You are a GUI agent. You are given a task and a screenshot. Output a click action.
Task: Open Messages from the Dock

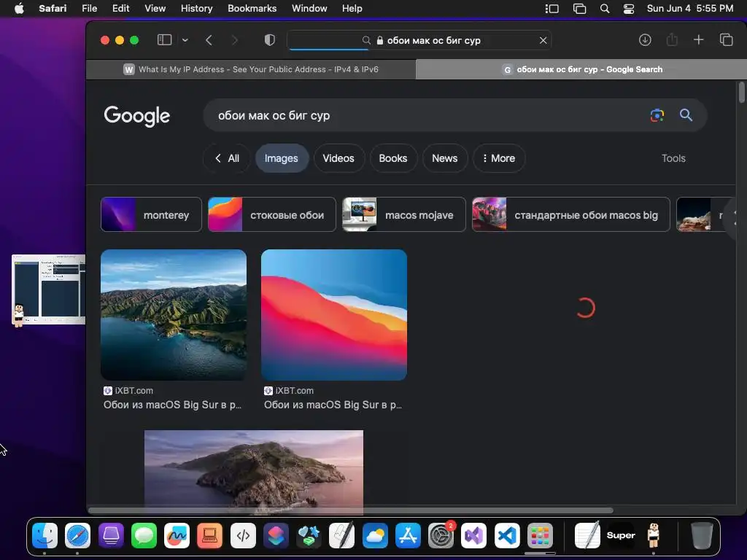pos(144,536)
